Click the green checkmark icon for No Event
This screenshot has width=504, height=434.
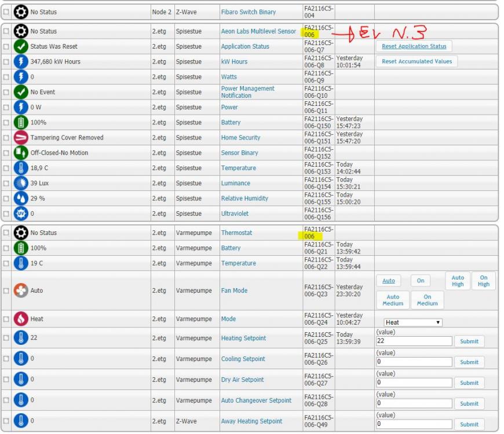pyautogui.click(x=21, y=92)
